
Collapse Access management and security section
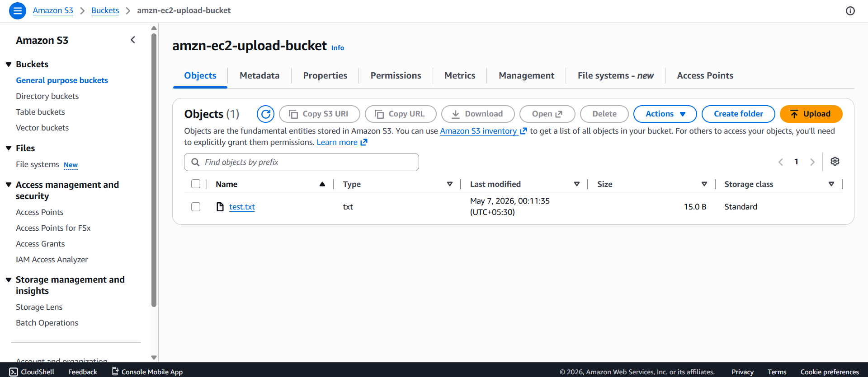(9, 185)
